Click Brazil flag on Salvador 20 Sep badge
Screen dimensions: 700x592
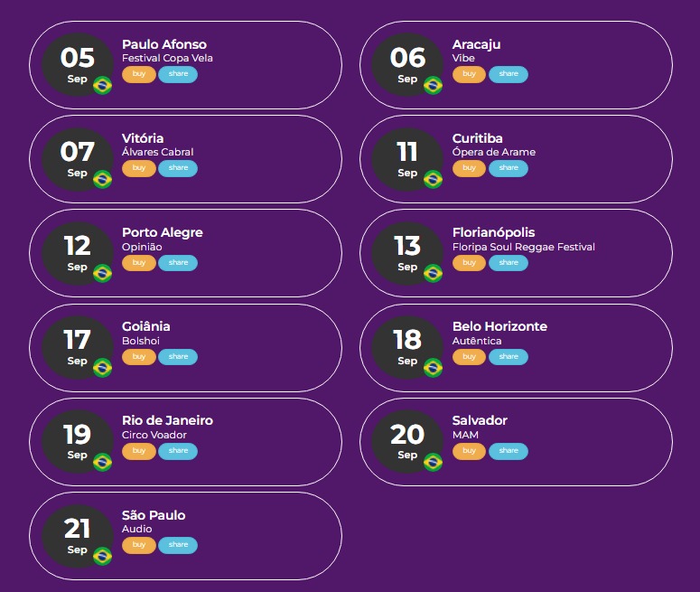pyautogui.click(x=433, y=462)
